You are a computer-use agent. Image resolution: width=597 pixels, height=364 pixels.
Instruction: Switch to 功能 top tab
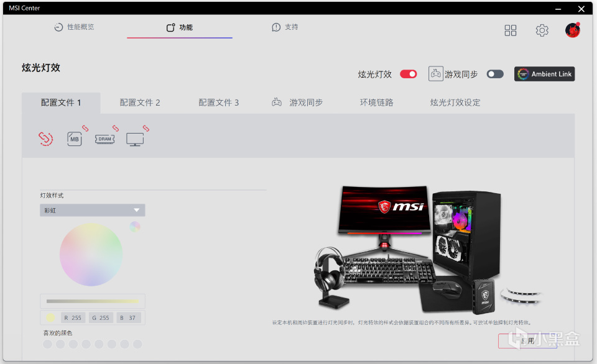(180, 27)
